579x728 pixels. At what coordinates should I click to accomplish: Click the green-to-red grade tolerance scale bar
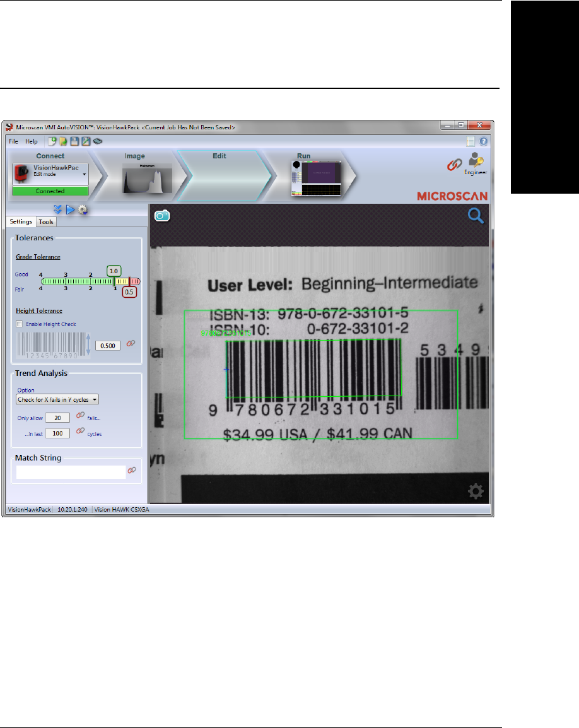click(x=91, y=281)
